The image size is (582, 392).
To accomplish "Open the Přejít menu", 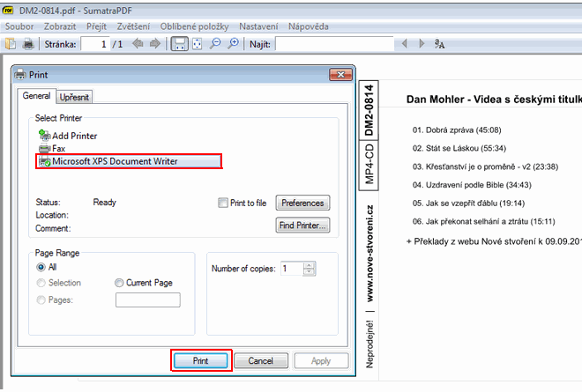I will [96, 26].
